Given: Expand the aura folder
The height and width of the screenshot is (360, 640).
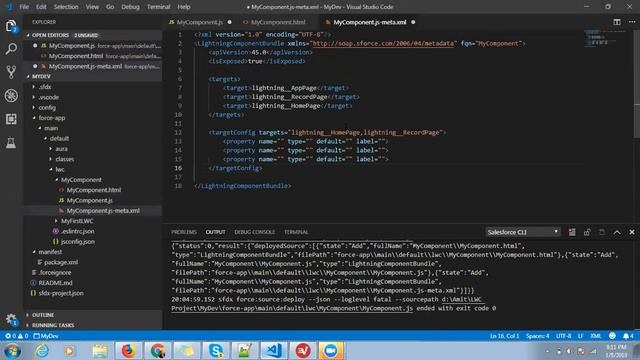Looking at the screenshot, I should [93, 149].
